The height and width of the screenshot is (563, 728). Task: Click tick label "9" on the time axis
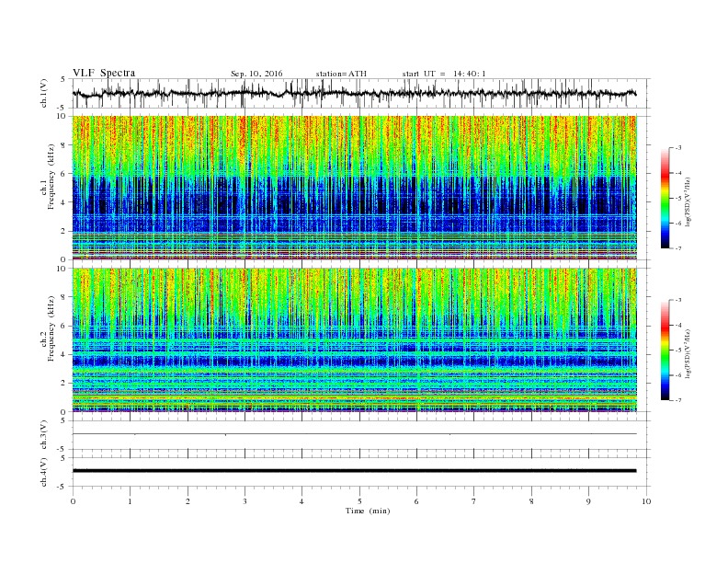click(x=588, y=501)
